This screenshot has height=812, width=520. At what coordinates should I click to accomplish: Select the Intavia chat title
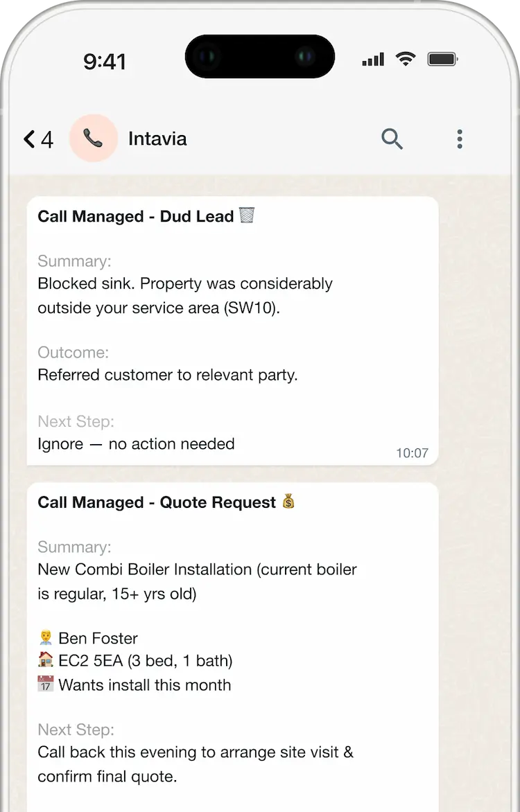157,139
